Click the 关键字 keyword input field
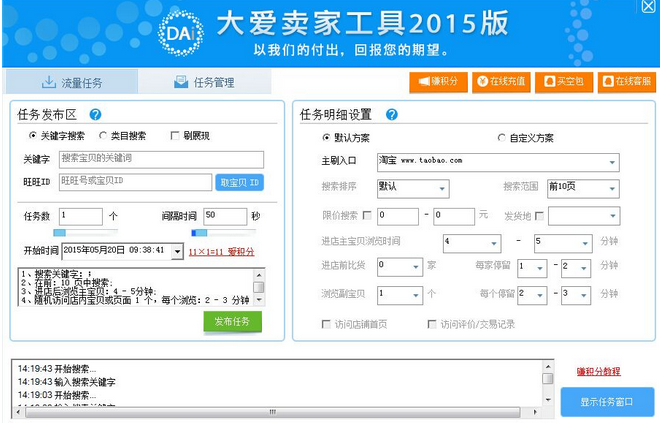The image size is (660, 423). point(160,159)
